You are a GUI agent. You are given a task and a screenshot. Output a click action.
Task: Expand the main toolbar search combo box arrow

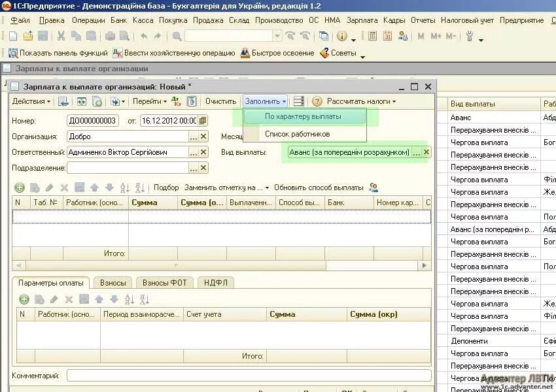tap(277, 36)
